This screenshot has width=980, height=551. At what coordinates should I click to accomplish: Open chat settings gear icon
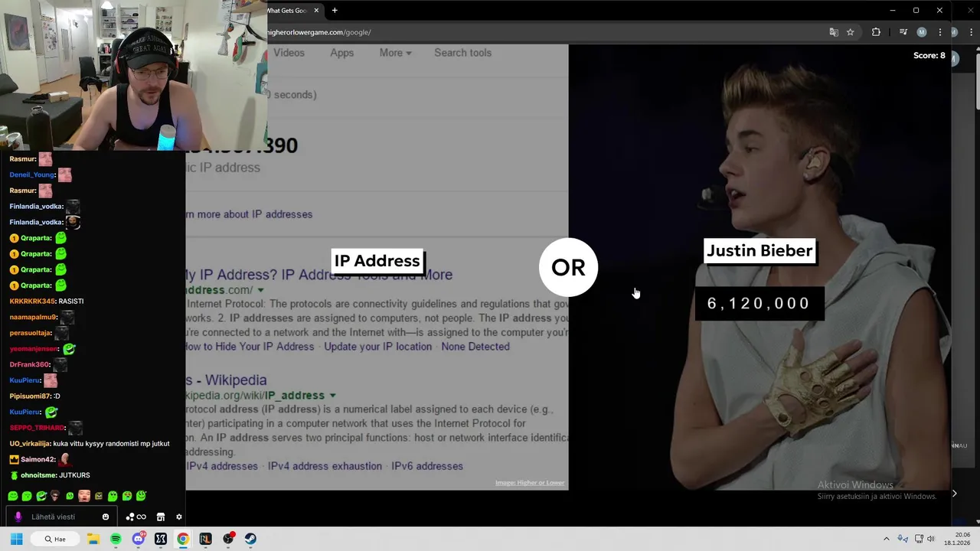pos(179,517)
